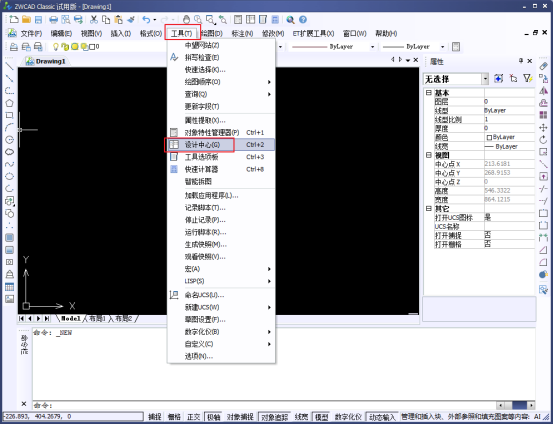Viewport: 554px width, 424px height.
Task: Open the 视图(V) menu
Action: point(91,34)
